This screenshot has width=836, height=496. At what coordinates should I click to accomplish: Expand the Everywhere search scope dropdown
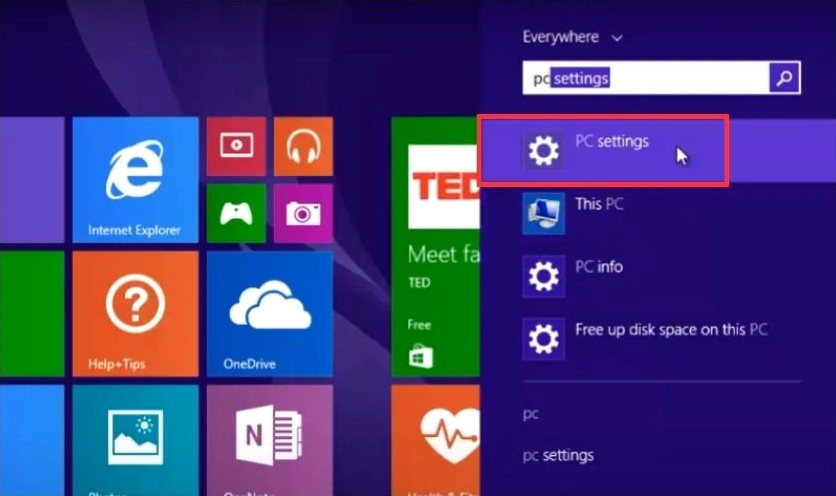tap(572, 37)
